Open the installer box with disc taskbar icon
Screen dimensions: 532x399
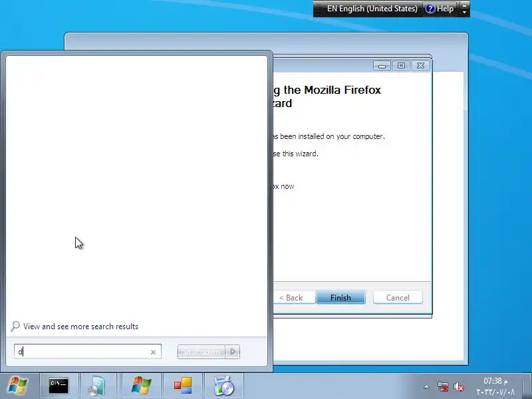(x=224, y=386)
